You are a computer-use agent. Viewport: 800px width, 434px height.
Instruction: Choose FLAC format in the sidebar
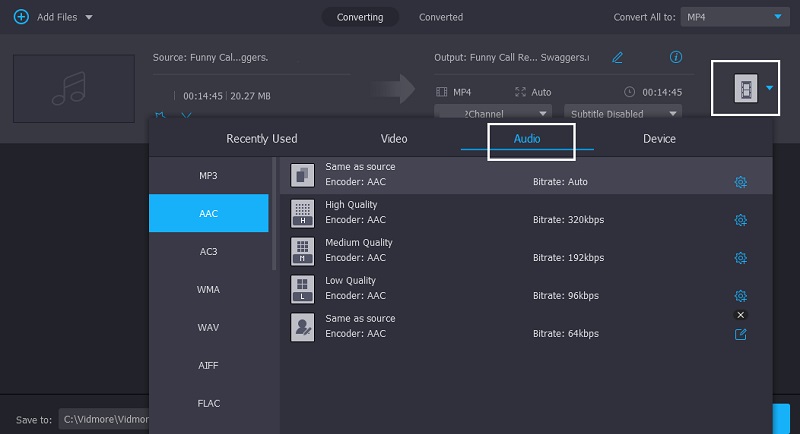tap(208, 403)
